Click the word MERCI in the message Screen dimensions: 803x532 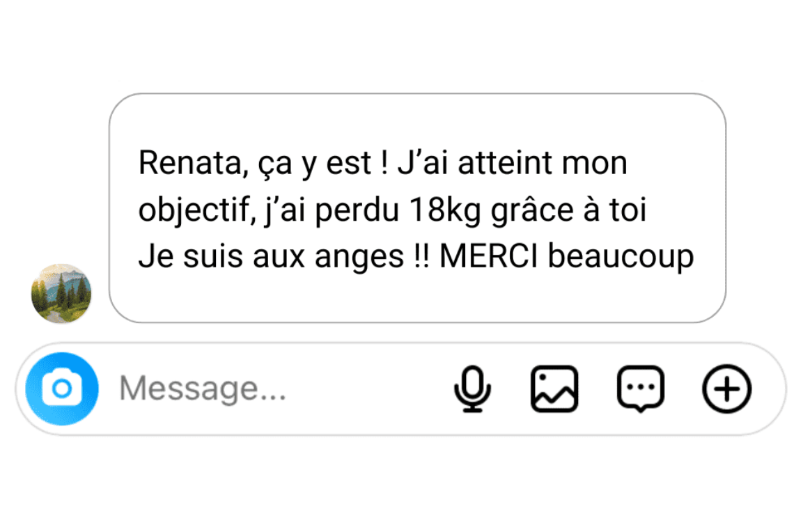pos(489,256)
